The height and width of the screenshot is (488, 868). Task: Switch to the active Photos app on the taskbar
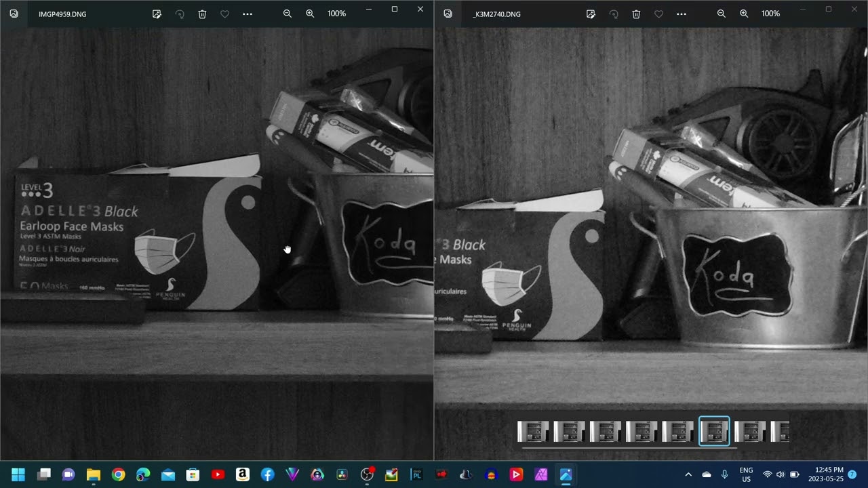[x=566, y=474]
